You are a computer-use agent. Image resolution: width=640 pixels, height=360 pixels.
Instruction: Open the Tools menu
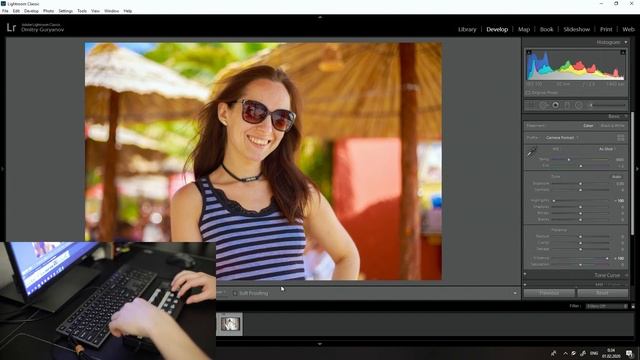pos(82,11)
